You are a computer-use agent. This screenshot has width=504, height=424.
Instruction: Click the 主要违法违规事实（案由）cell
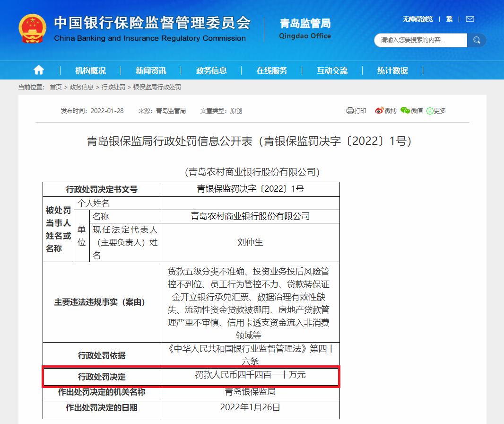pyautogui.click(x=102, y=302)
